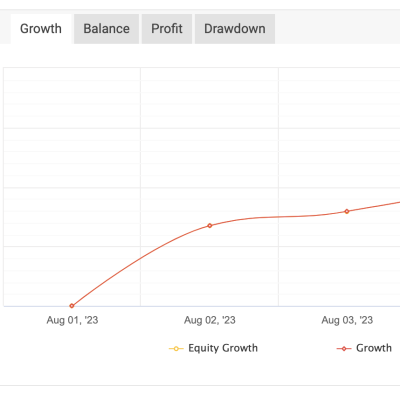
Task: Click the yellow Equity Growth legend marker
Action: coord(176,349)
